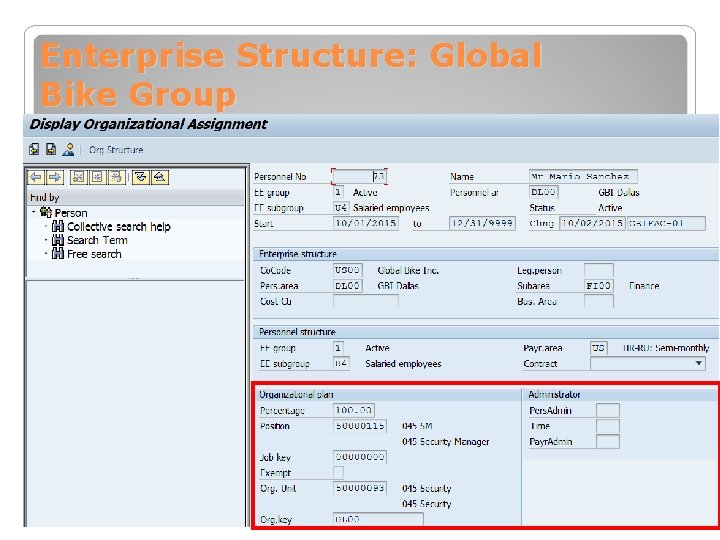The height and width of the screenshot is (540, 720).
Task: Click the EE group field in header
Action: point(338,192)
